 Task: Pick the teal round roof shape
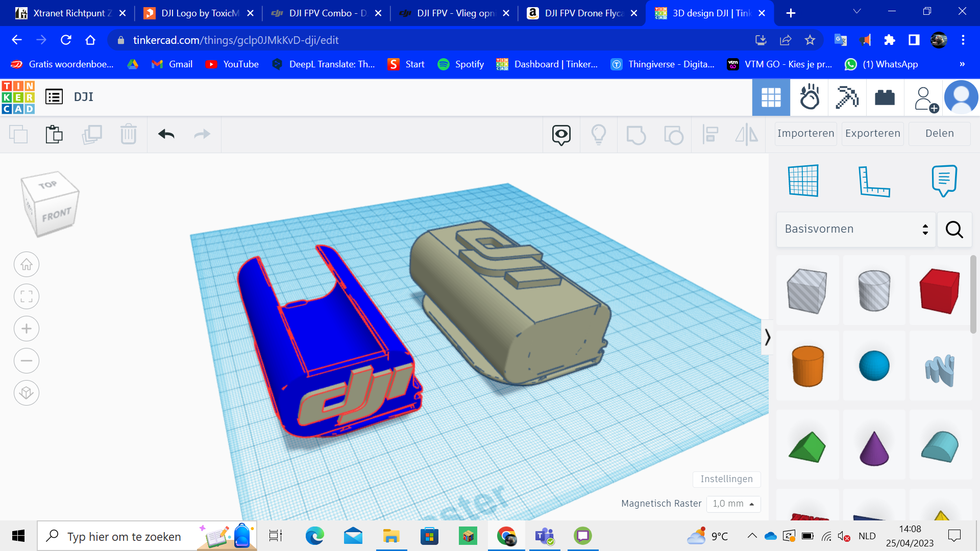point(940,446)
